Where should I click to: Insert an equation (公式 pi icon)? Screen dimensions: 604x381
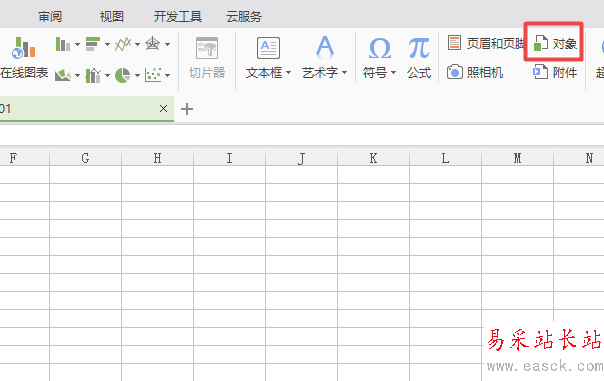[419, 58]
